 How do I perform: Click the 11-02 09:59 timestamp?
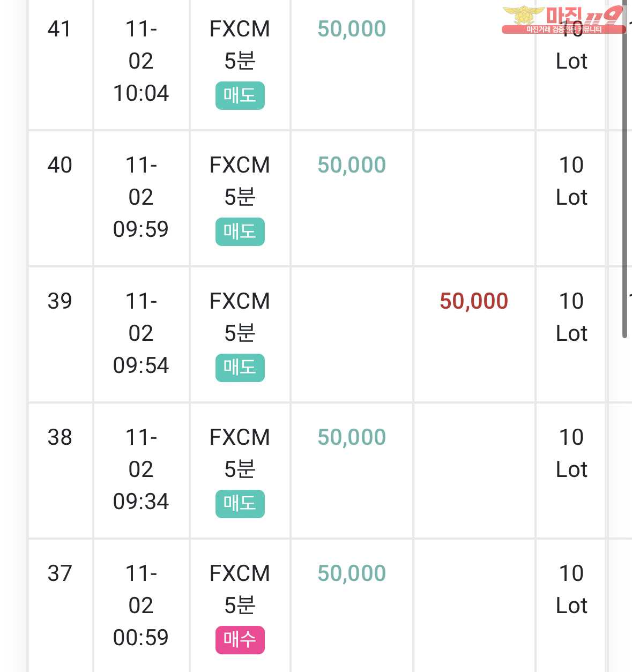coord(141,197)
